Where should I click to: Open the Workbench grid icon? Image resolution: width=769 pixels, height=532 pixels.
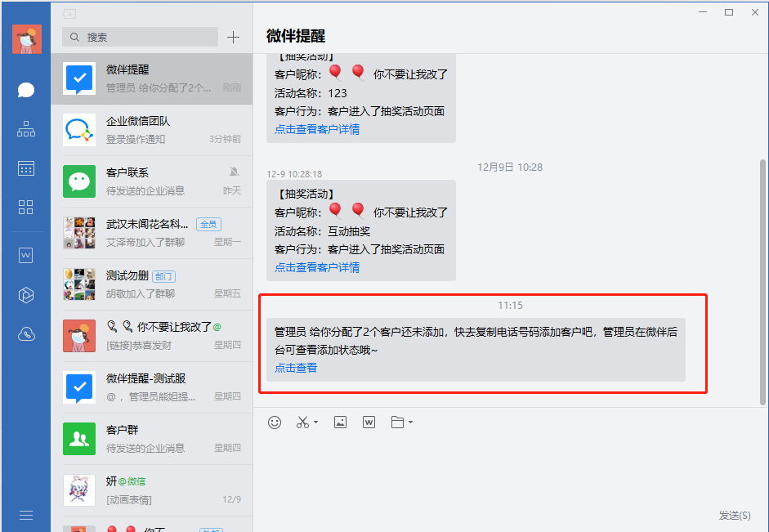pyautogui.click(x=26, y=207)
